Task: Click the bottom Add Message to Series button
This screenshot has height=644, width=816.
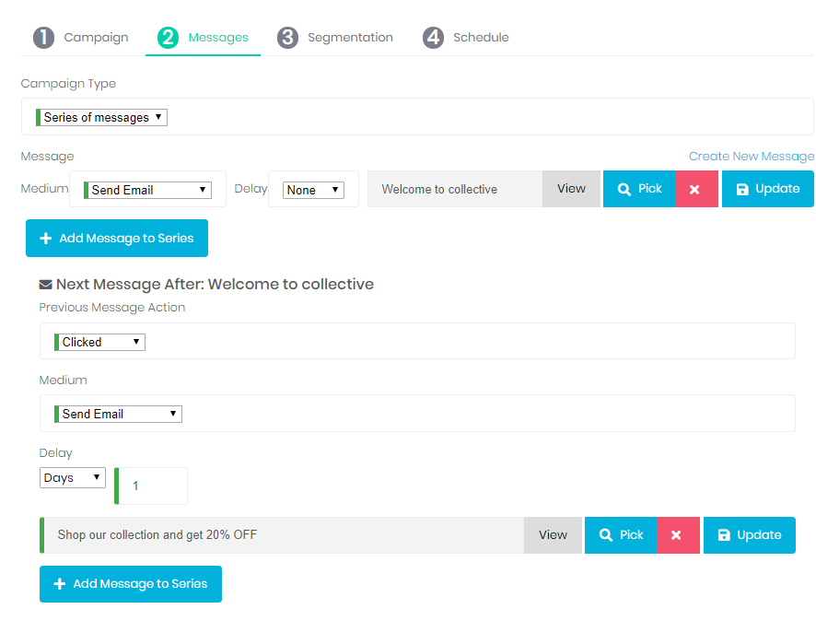Action: click(x=131, y=584)
